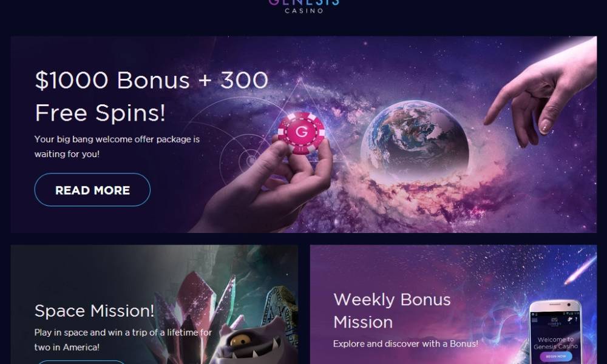
Task: Click 'Welcome to Genesis Casino' on phone screen
Action: pos(555,343)
